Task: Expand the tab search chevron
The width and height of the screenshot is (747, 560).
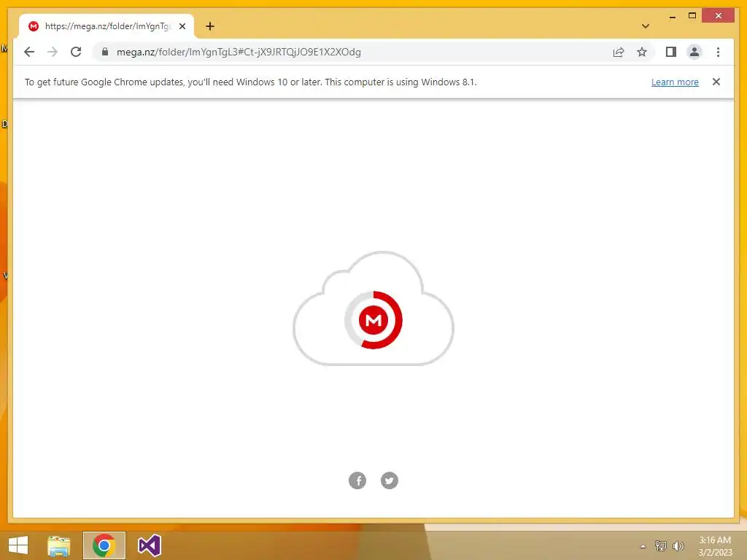Action: point(645,26)
